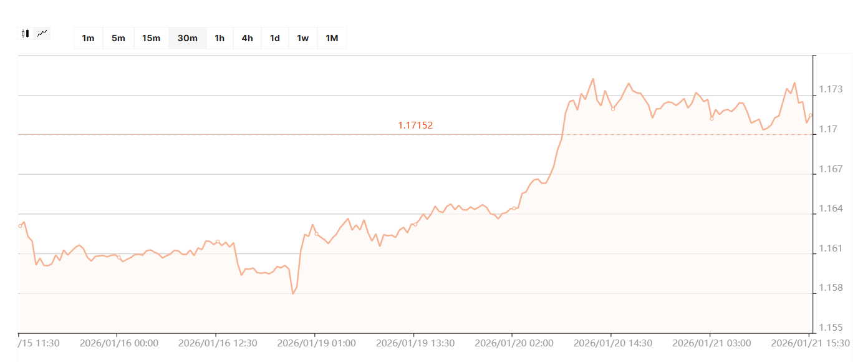Screen dimensions: 868x362
Task: Click the 1.173 price axis label
Action: (x=832, y=90)
